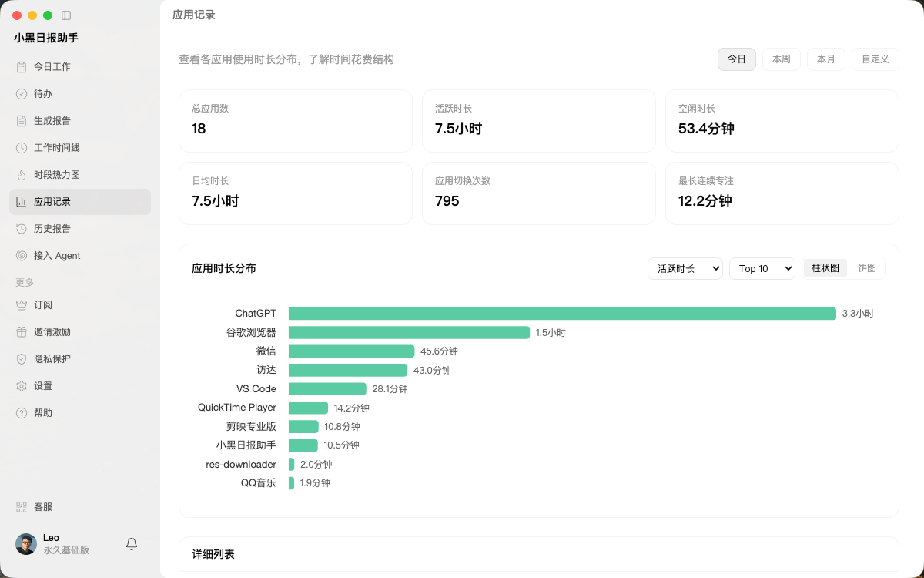Screen dimensions: 924x578
Task: Go to 订阅 page
Action: click(80, 305)
